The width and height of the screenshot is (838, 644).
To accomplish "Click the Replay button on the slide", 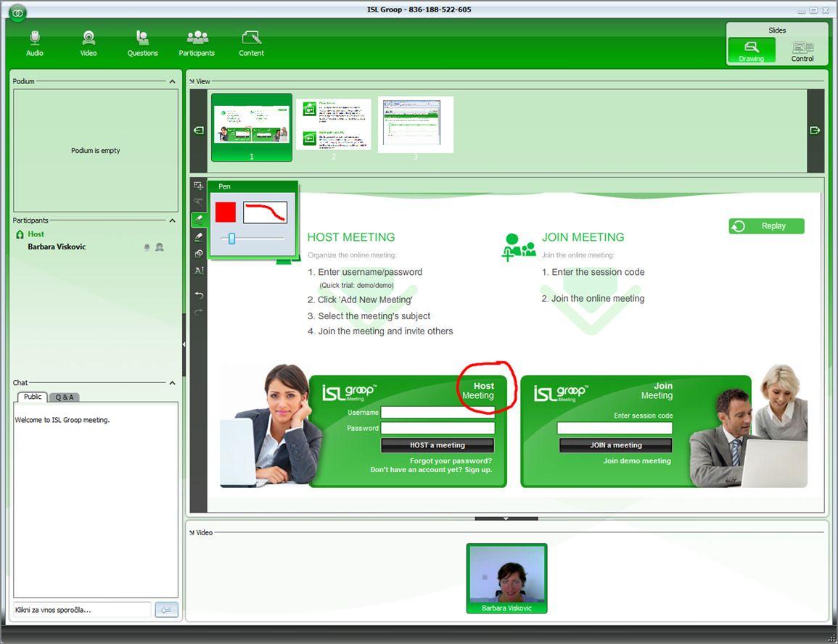I will 766,226.
